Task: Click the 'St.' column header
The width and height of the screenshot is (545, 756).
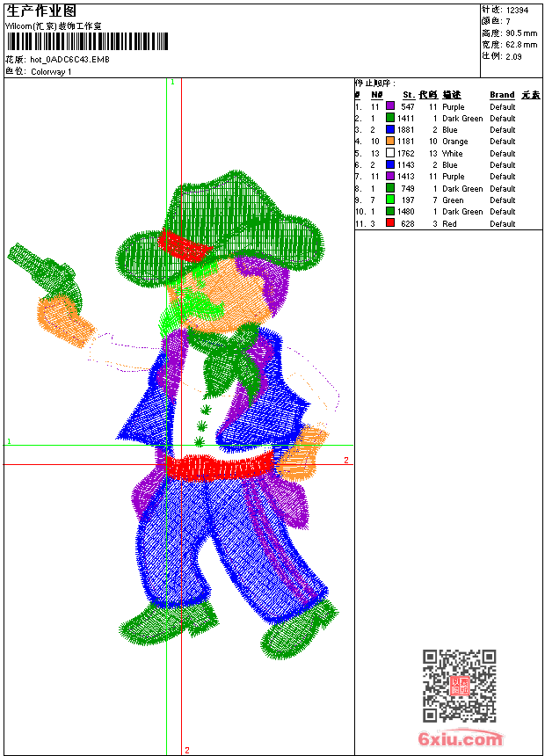Action: tap(409, 95)
